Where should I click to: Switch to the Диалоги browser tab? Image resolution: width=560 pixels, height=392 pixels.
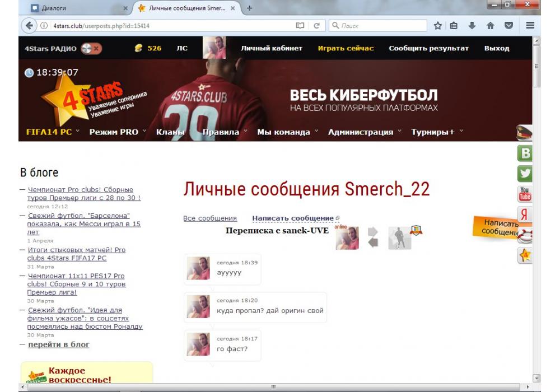[x=77, y=8]
